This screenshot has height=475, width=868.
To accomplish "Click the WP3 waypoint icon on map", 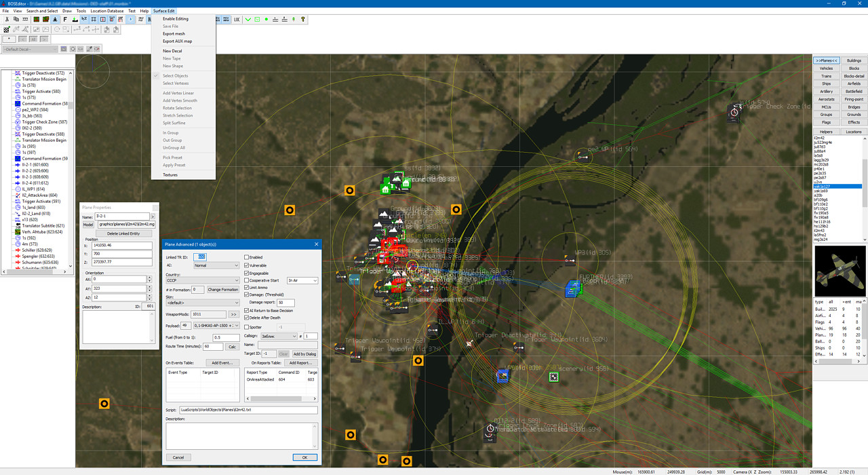I will click(568, 260).
